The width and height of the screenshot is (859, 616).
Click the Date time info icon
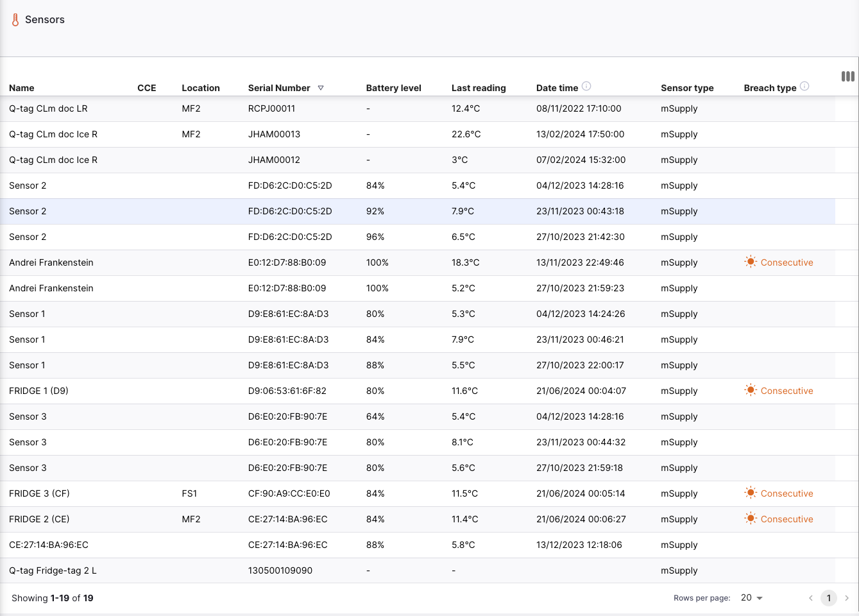(x=586, y=86)
